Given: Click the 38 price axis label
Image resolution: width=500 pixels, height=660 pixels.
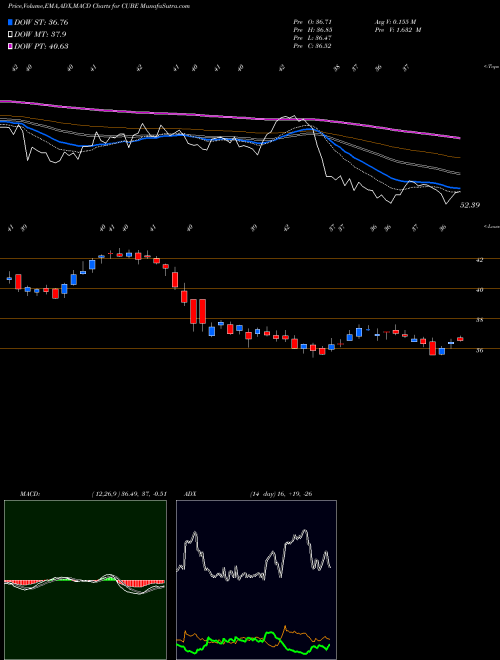Looking at the screenshot, I should (479, 320).
